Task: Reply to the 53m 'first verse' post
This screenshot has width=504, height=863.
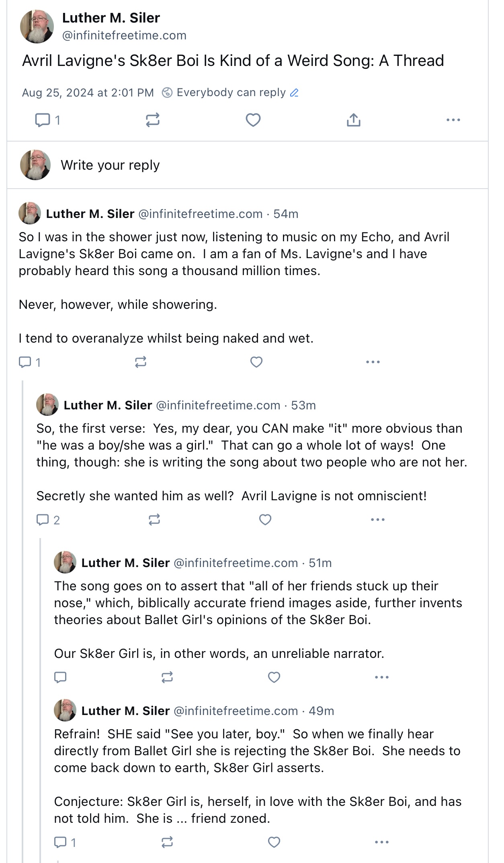Action: tap(43, 520)
